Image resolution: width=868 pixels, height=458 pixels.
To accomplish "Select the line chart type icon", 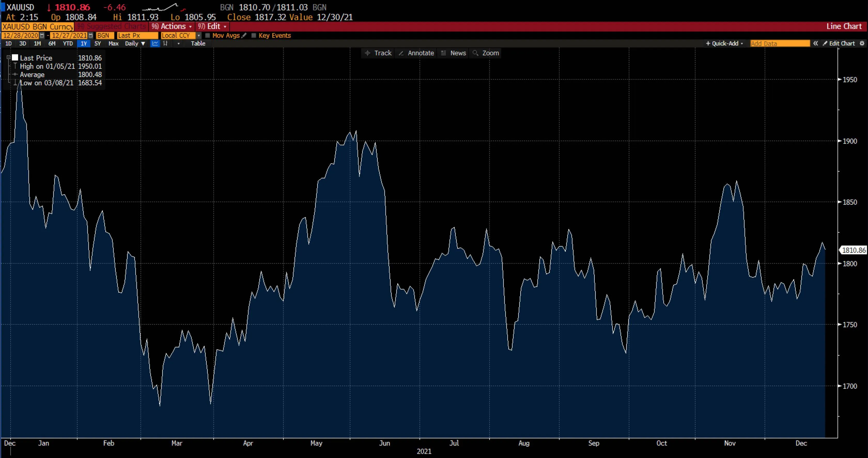I will (x=155, y=43).
